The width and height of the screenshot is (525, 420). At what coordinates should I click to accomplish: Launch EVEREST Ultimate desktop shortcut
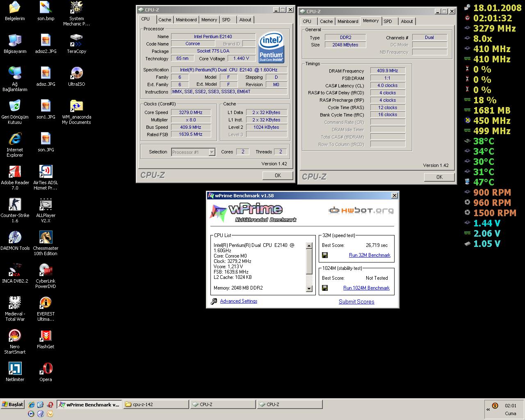tap(46, 309)
